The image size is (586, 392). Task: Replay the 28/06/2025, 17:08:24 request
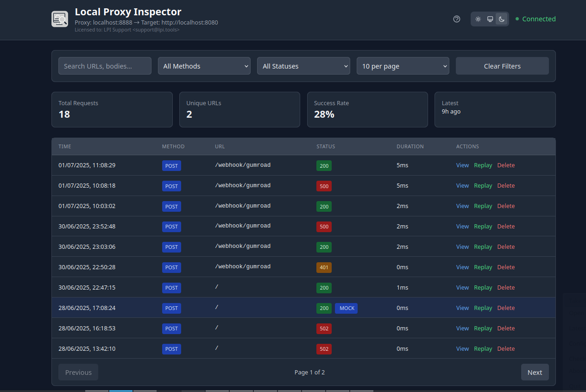(483, 308)
